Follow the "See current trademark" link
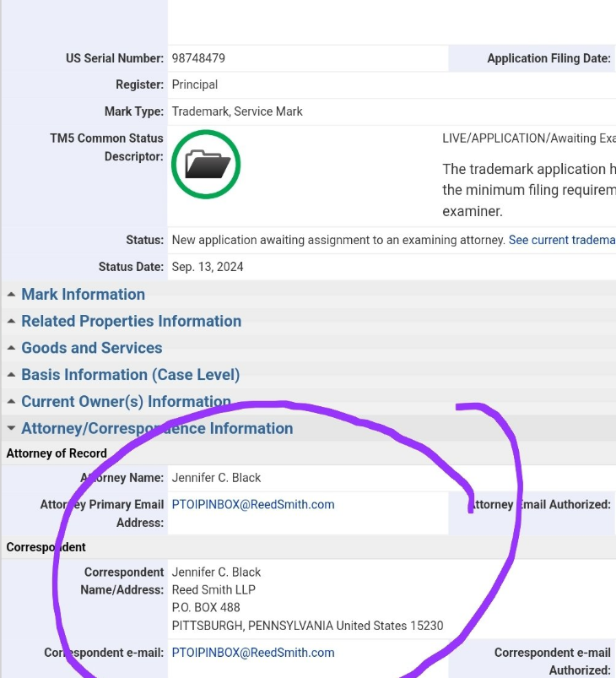Viewport: 616px width, 678px height. click(561, 241)
